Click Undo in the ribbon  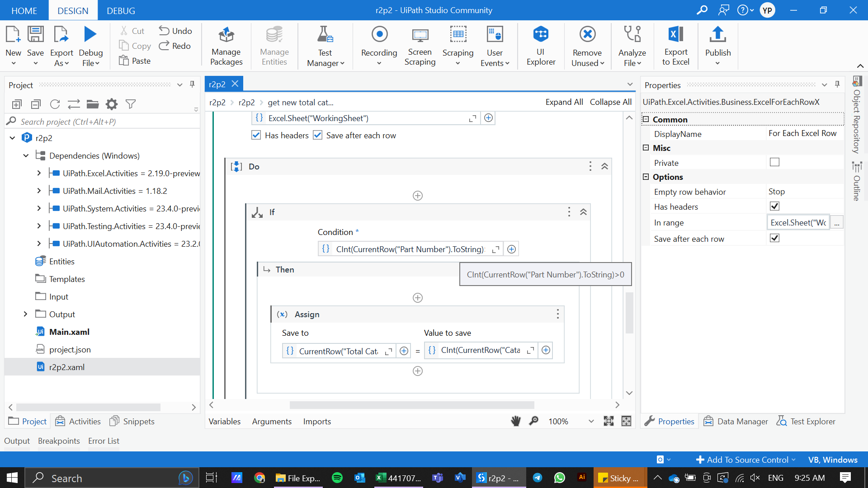coord(175,31)
